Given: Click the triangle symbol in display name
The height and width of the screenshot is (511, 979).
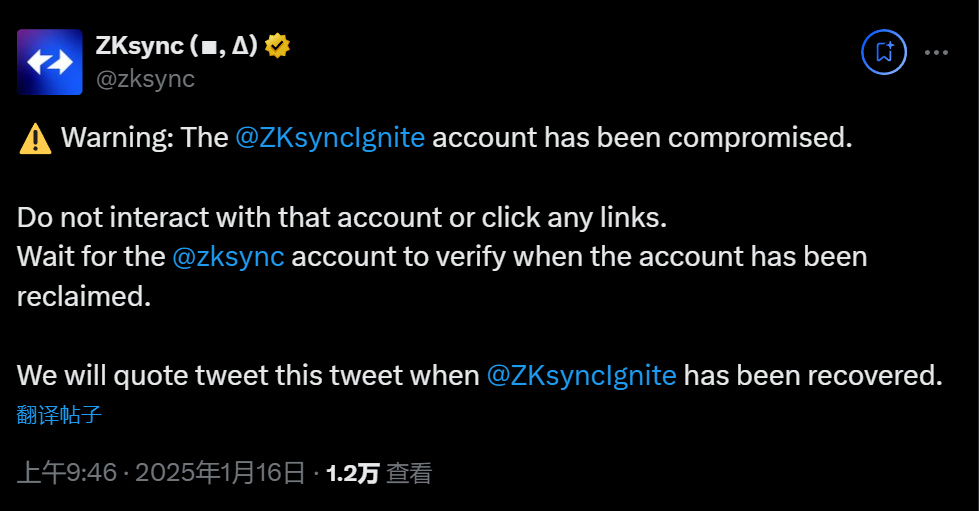Looking at the screenshot, I should point(240,47).
